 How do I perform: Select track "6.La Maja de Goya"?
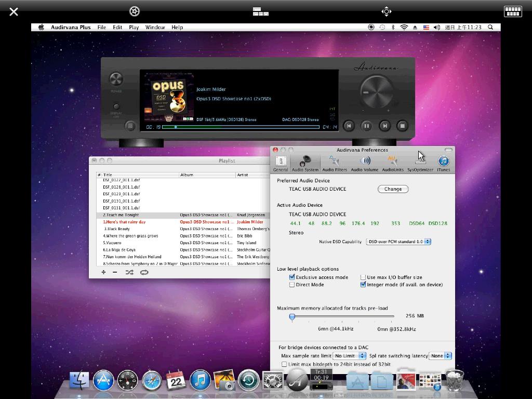[183, 250]
